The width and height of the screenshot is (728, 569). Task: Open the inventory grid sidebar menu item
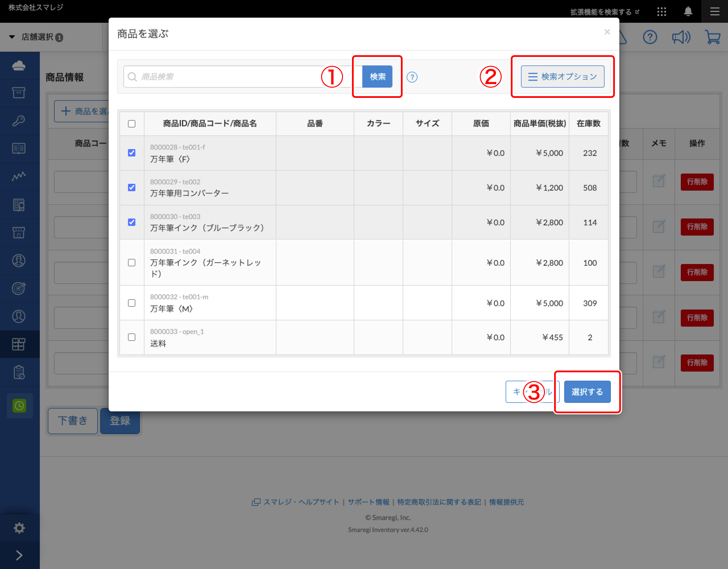click(x=19, y=344)
